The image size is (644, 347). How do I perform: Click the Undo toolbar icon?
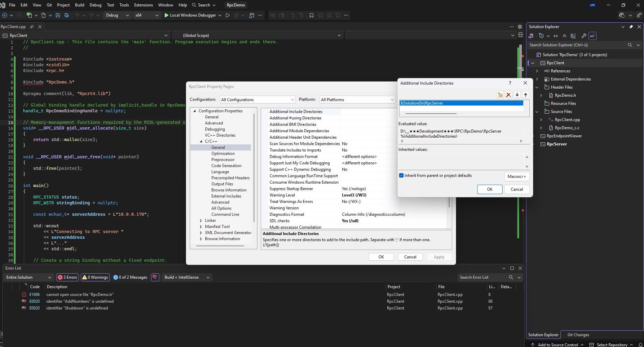coord(77,15)
